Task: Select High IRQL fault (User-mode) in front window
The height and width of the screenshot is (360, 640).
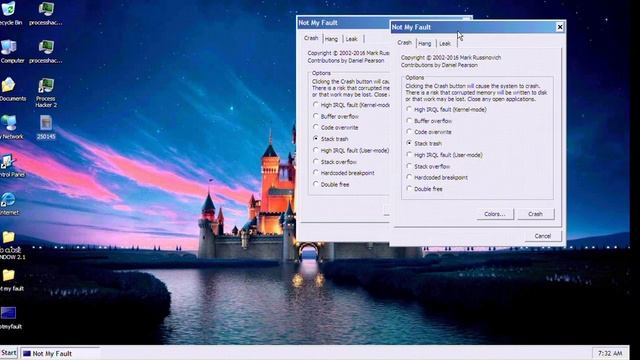Action: coord(444,155)
